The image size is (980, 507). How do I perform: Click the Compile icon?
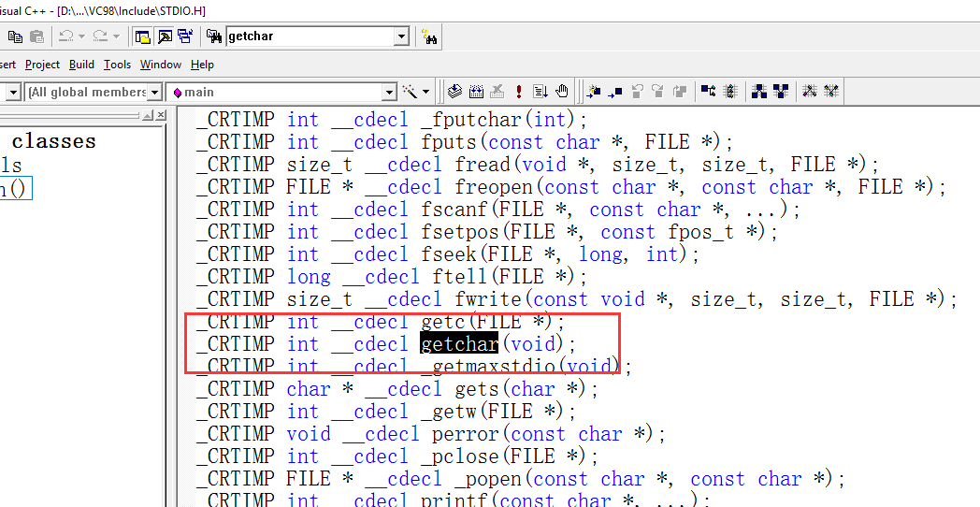pyautogui.click(x=454, y=92)
